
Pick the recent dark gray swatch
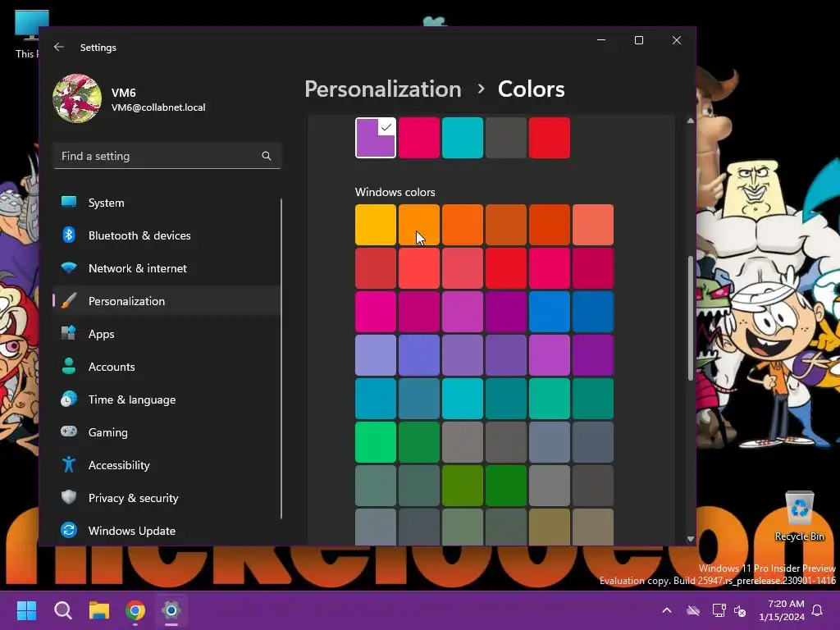(505, 138)
